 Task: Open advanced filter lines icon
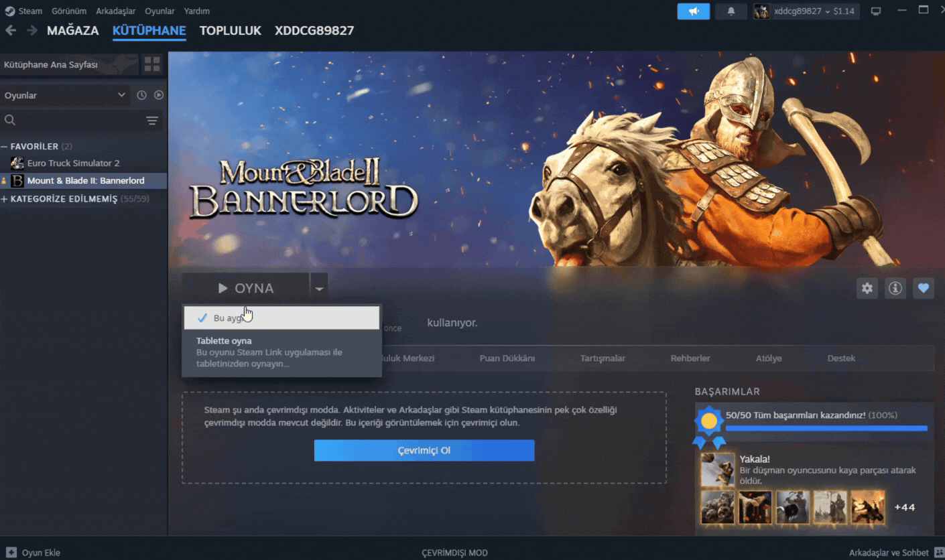[153, 121]
